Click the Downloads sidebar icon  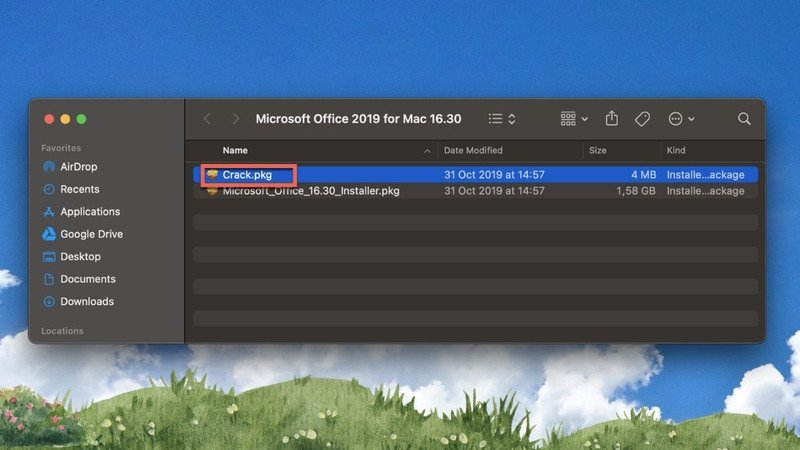click(x=49, y=302)
